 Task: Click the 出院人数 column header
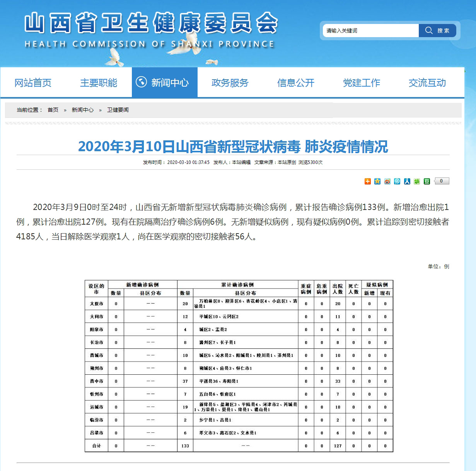tap(338, 289)
